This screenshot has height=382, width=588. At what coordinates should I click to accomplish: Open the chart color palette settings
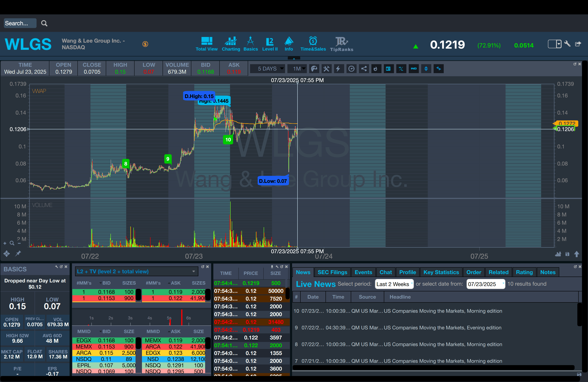pos(314,69)
